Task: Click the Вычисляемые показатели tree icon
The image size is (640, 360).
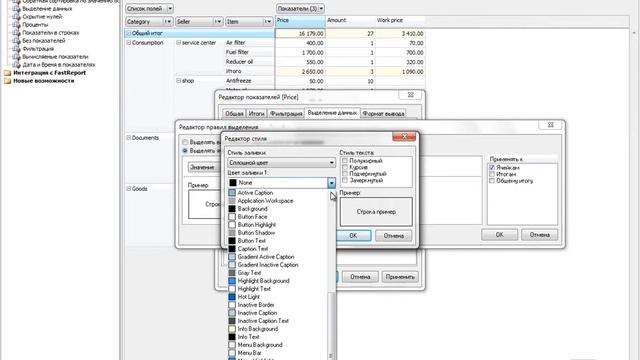Action: [x=16, y=57]
